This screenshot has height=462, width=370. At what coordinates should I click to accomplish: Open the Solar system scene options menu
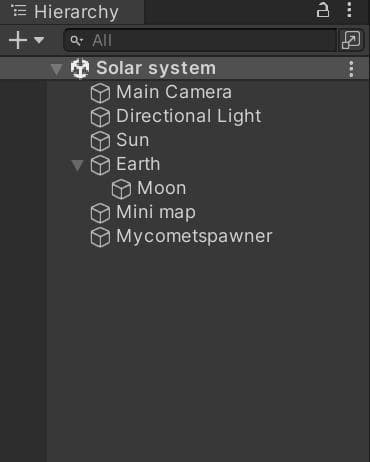tap(351, 69)
